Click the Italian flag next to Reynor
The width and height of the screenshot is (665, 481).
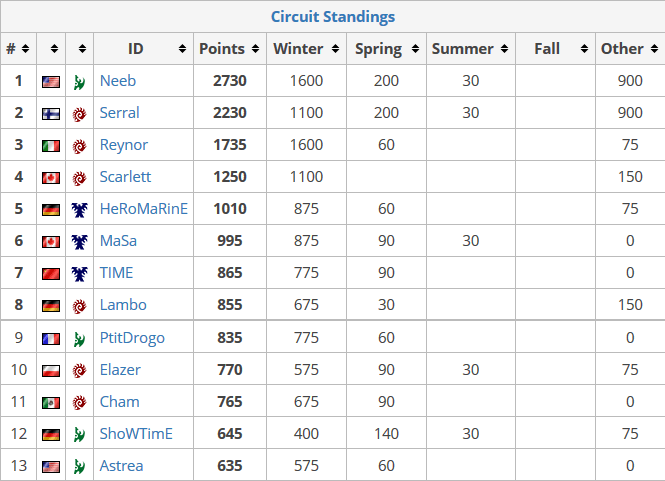pos(51,145)
